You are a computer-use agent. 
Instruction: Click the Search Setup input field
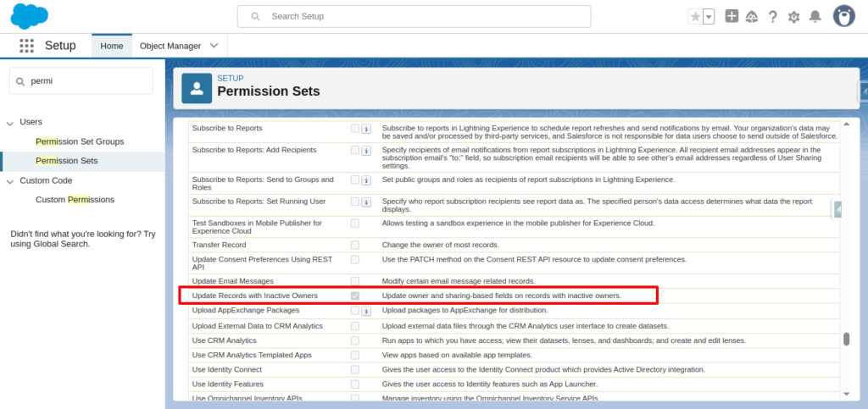[414, 17]
